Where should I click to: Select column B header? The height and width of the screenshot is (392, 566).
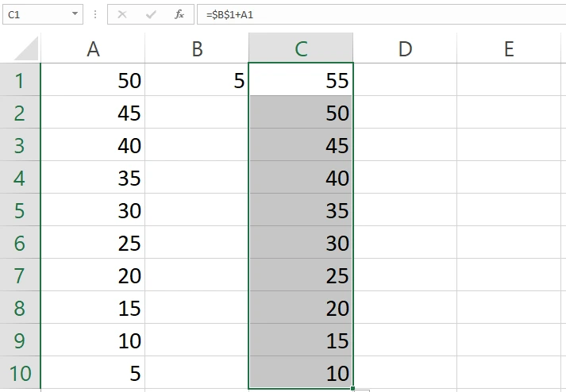197,48
